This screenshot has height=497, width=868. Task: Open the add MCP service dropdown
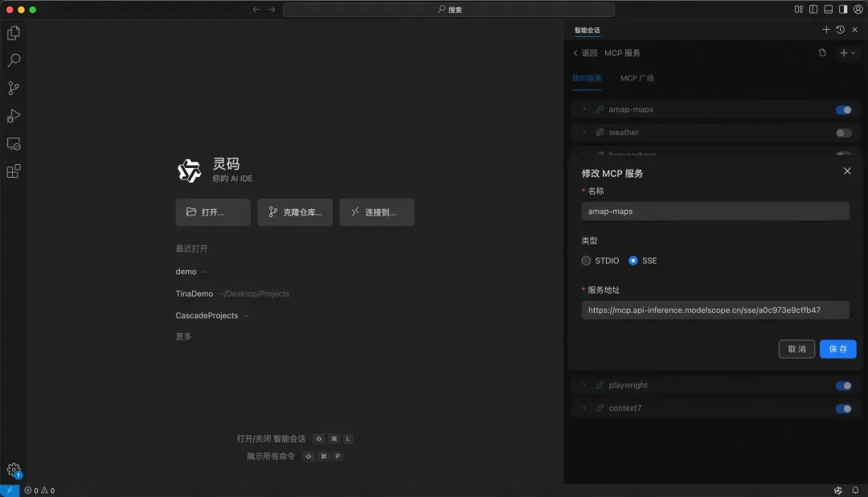(848, 52)
